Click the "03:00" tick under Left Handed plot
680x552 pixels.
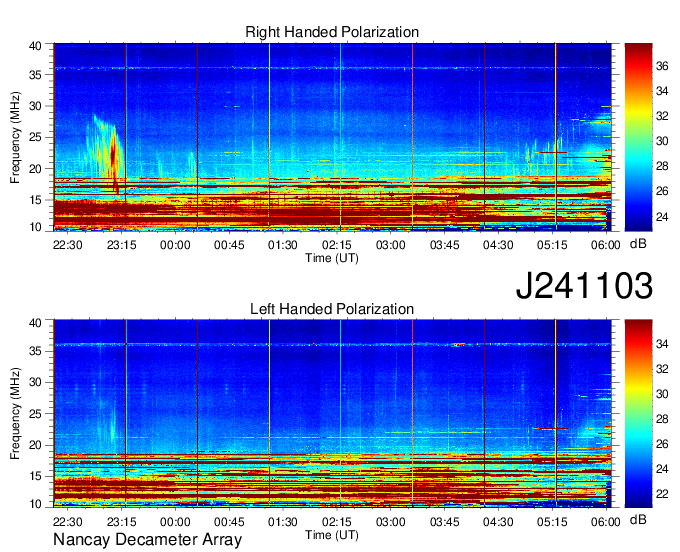pos(390,522)
